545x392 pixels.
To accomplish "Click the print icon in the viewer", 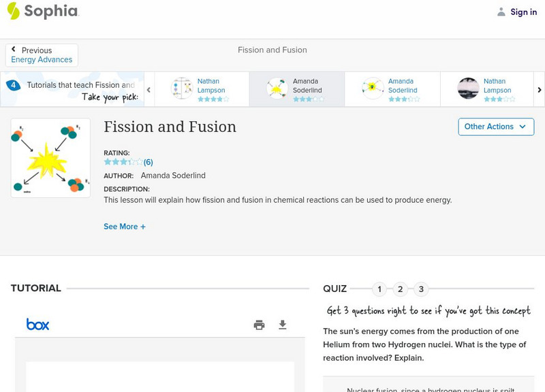I will (x=259, y=325).
